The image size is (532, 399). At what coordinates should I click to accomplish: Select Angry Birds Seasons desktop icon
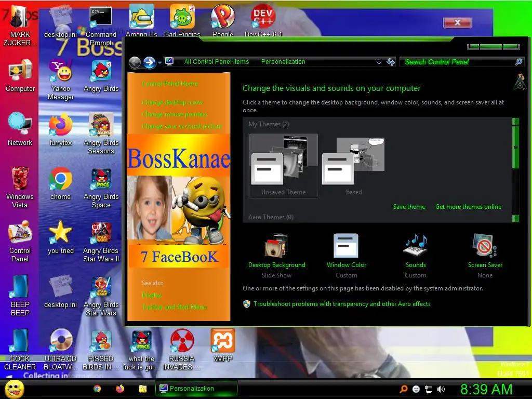pos(101,133)
